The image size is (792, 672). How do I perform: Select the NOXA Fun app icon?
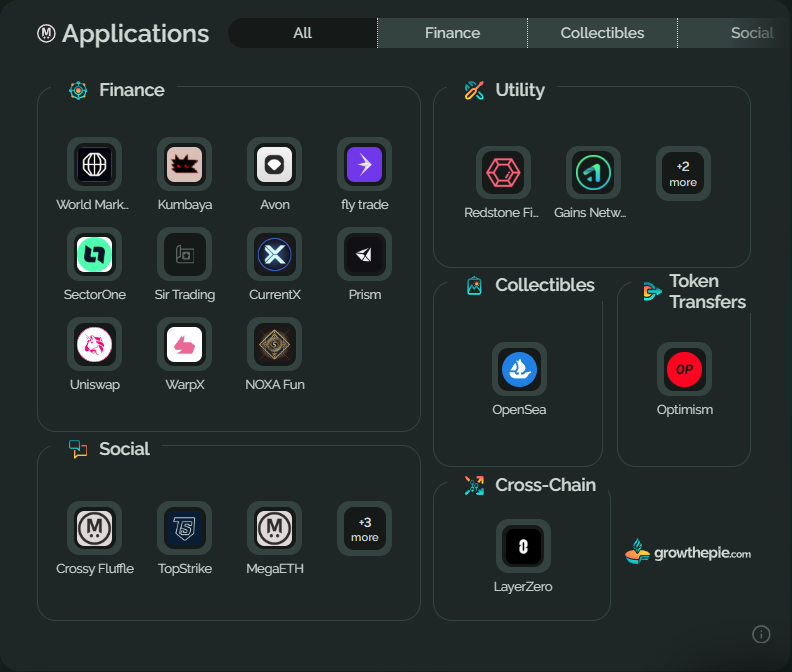[x=274, y=344]
